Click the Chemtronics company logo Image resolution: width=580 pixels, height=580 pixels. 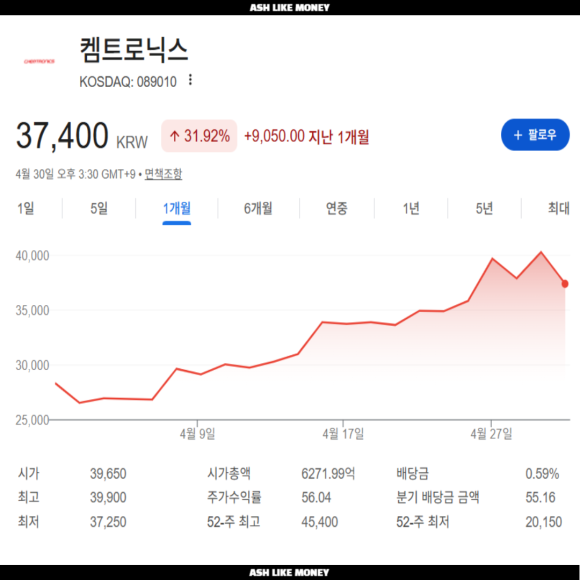coord(39,61)
